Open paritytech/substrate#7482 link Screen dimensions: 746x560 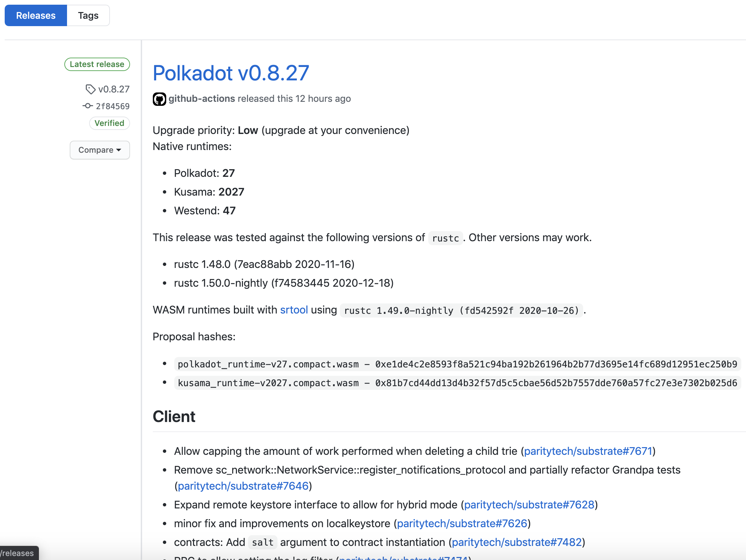(517, 542)
